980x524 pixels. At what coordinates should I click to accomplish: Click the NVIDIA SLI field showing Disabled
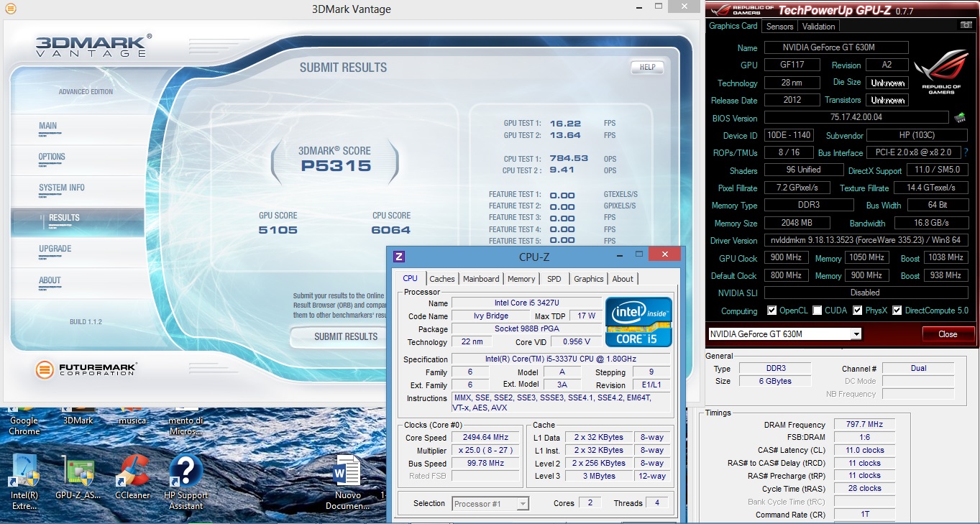(866, 293)
